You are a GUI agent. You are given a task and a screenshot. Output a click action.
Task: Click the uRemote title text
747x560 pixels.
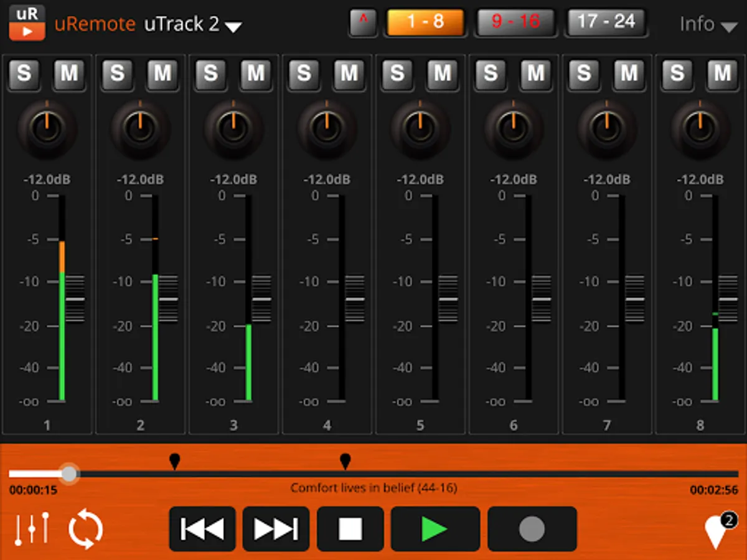coord(95,24)
